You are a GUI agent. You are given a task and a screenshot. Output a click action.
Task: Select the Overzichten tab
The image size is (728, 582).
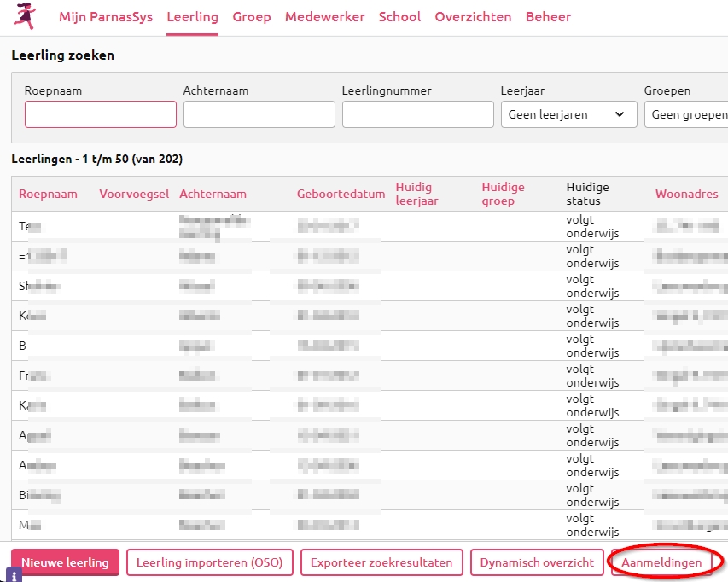click(x=473, y=17)
